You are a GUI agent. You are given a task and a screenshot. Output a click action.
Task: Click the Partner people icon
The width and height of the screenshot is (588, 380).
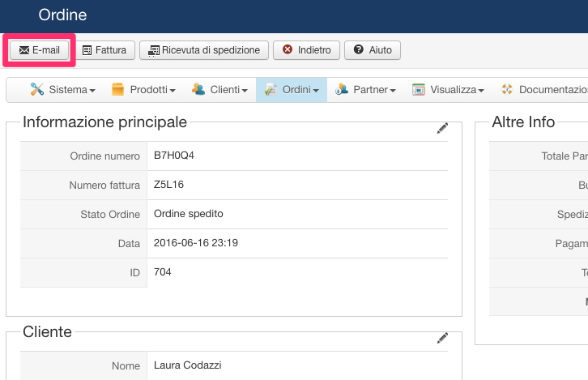pyautogui.click(x=341, y=90)
